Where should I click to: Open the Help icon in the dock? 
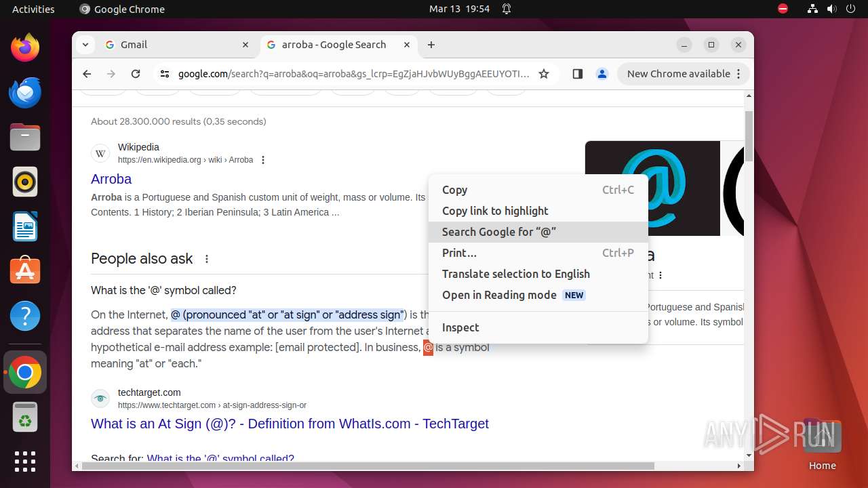point(25,316)
